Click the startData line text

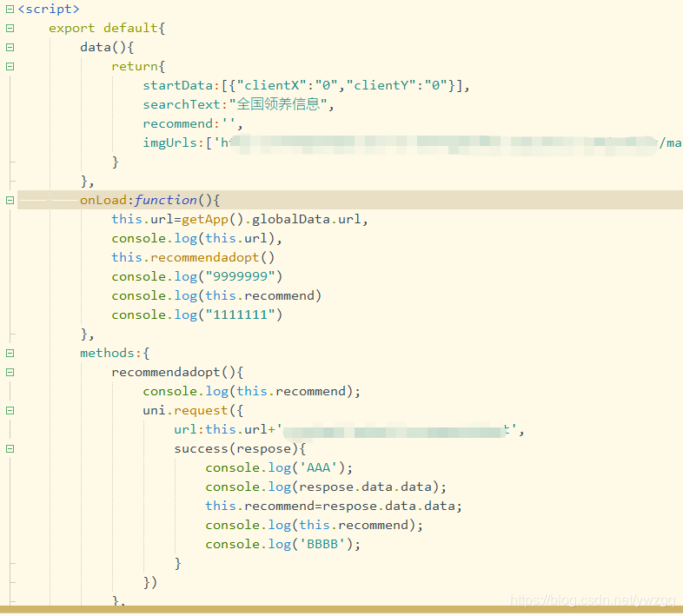coord(306,85)
